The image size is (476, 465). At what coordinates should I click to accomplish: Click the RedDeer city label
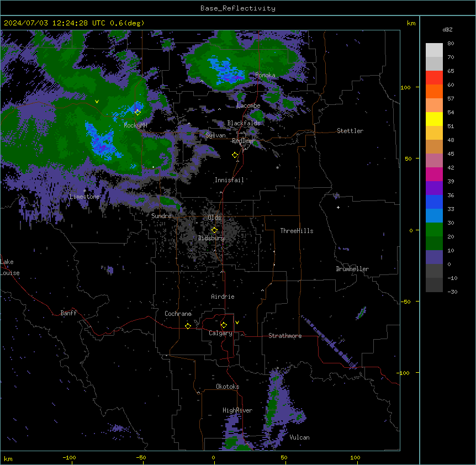243,141
